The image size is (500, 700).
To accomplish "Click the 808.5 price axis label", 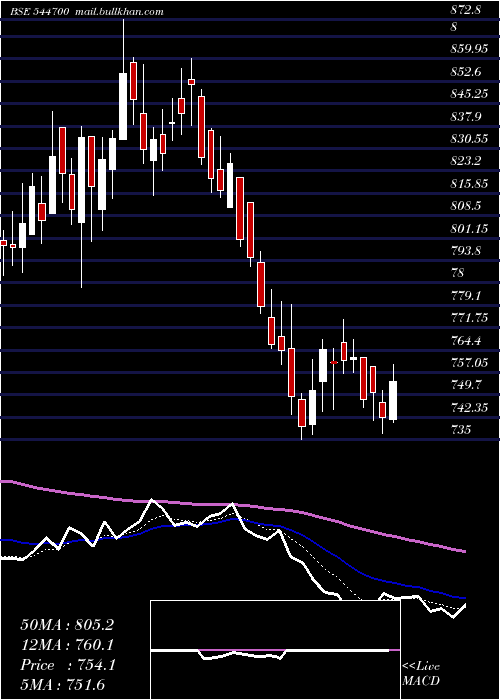I will (466, 206).
